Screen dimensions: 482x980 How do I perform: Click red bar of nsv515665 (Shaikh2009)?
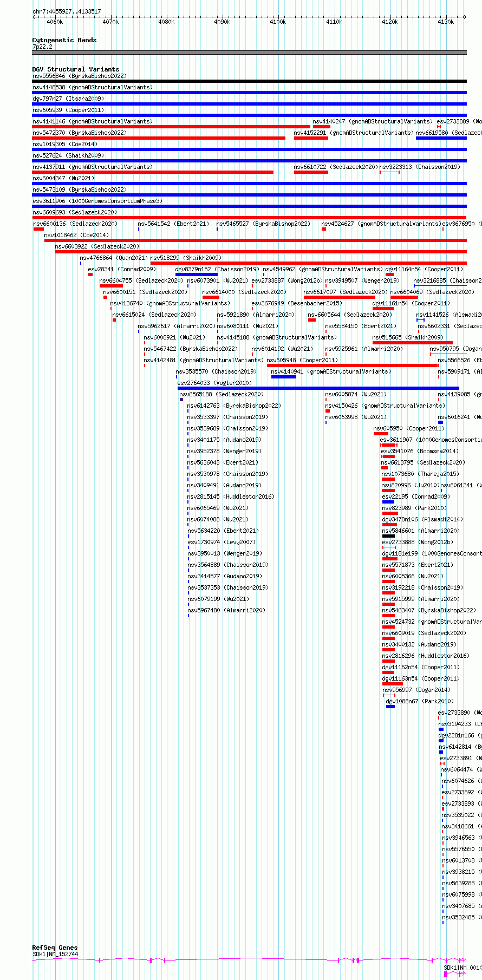[413, 343]
